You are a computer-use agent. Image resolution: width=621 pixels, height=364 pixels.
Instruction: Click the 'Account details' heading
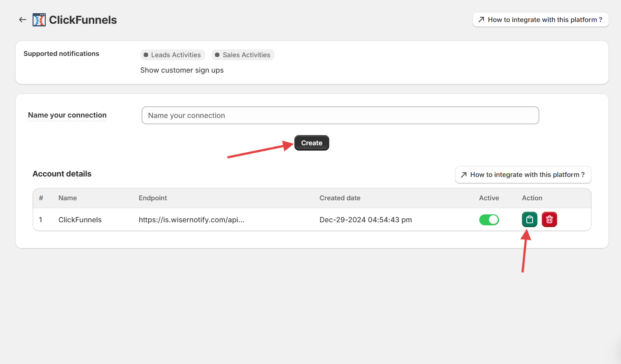[x=62, y=174]
